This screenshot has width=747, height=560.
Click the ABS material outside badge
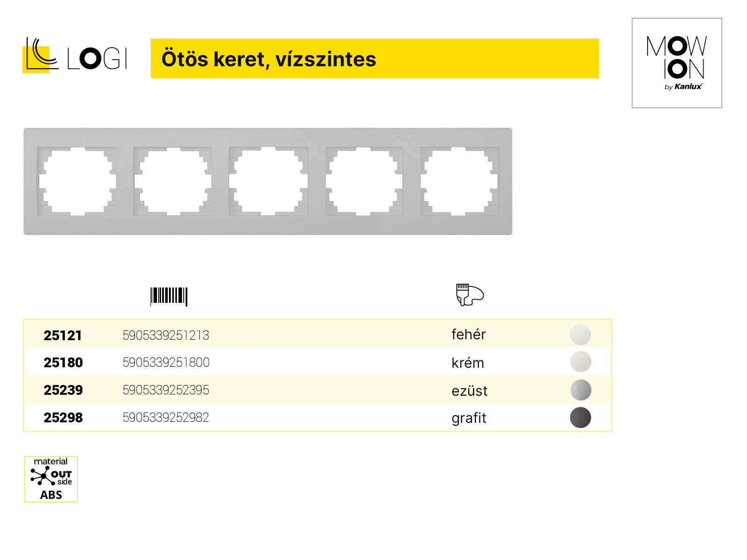51,479
